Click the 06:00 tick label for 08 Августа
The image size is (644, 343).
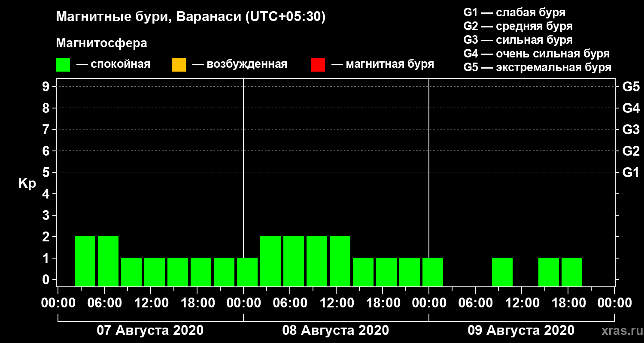(290, 303)
